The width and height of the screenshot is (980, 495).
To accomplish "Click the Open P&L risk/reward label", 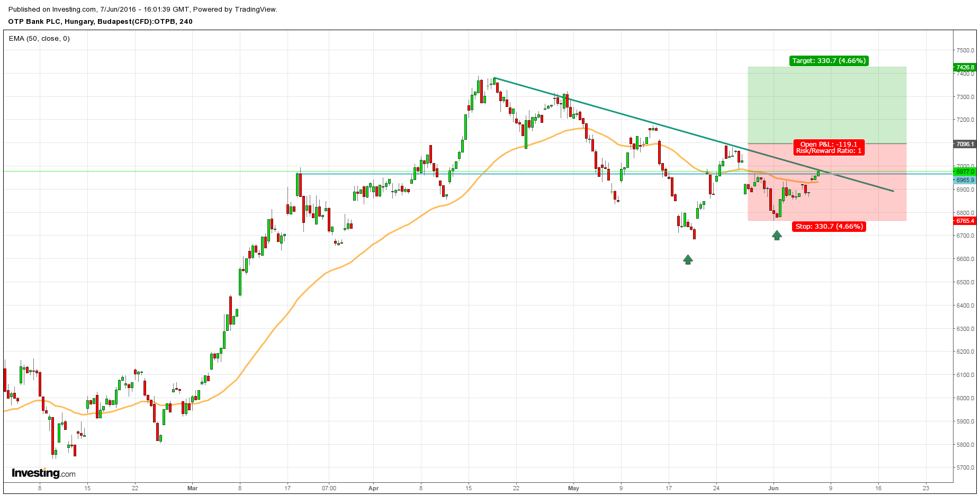I will point(829,148).
